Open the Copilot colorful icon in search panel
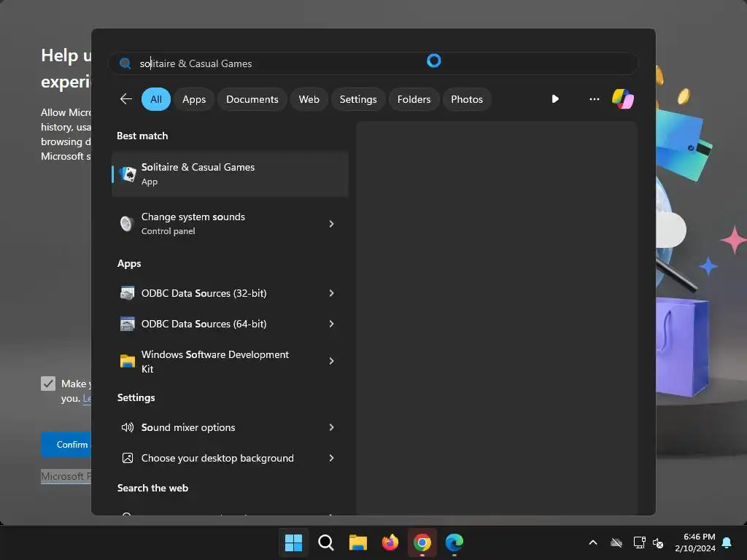Viewport: 747px width, 560px height. (623, 99)
